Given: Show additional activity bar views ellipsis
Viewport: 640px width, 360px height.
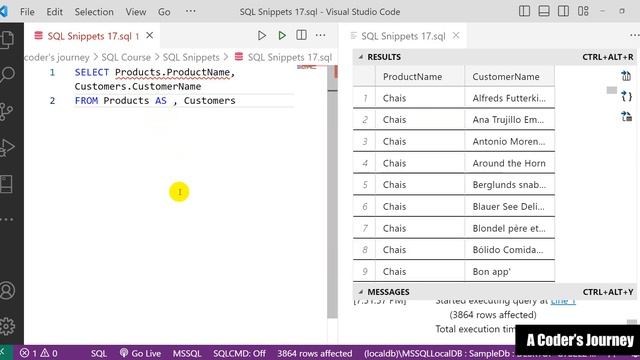Looking at the screenshot, I should point(7,220).
